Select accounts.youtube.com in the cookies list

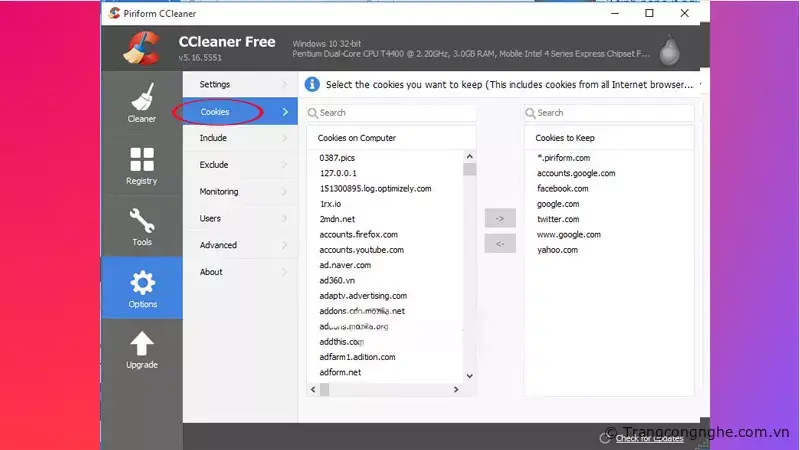tap(361, 250)
